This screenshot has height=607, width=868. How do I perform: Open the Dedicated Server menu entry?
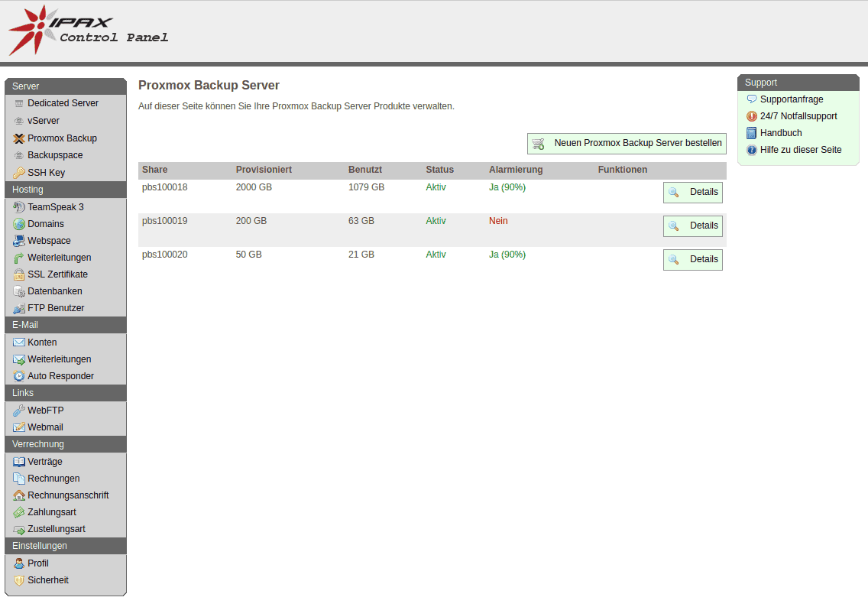[63, 103]
